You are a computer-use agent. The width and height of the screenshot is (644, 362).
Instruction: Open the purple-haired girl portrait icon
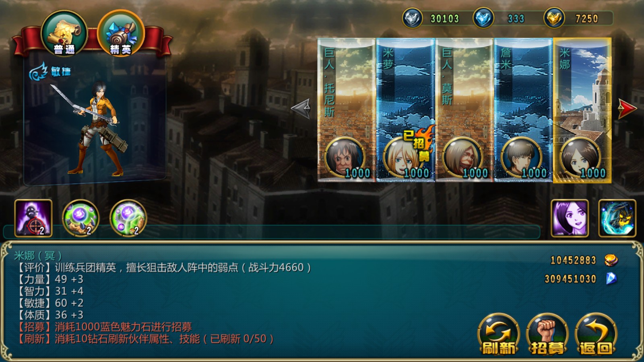(570, 218)
